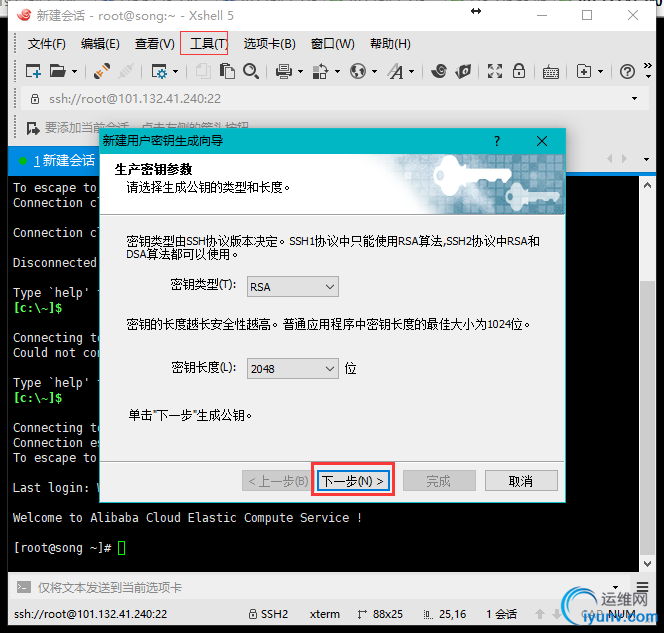664x633 pixels.
Task: Click the Print icon in toolbar
Action: coord(284,71)
